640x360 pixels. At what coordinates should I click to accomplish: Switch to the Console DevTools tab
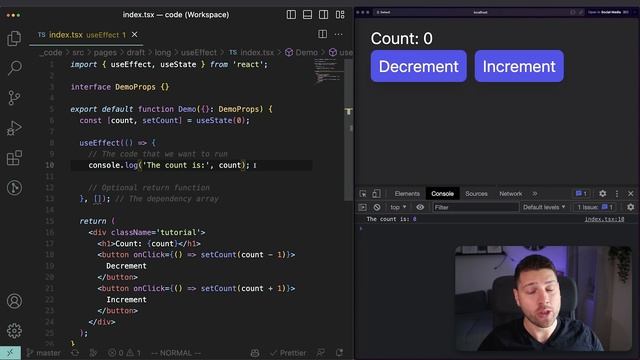pos(442,193)
